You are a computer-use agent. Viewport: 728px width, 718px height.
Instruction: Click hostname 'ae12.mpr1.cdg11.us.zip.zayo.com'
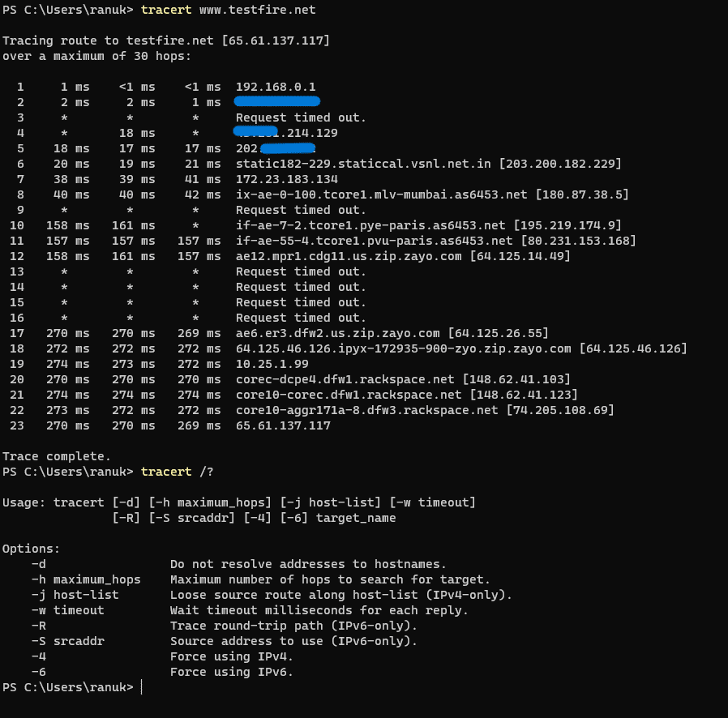click(349, 256)
